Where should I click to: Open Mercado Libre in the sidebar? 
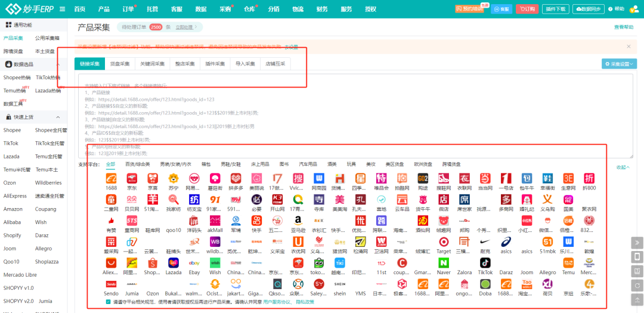pyautogui.click(x=20, y=275)
